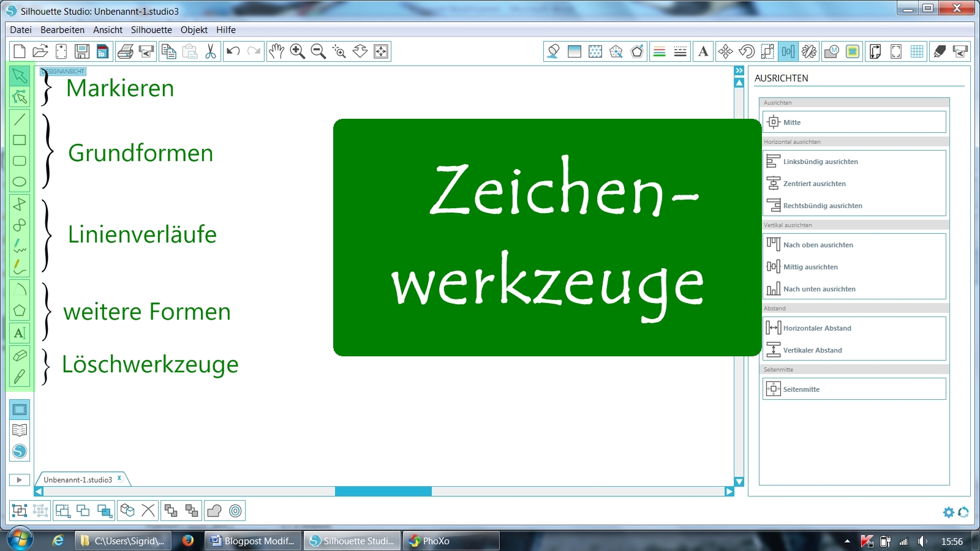The height and width of the screenshot is (551, 980).
Task: Close the Unbenannt-1.studio3 document tab
Action: tap(119, 478)
